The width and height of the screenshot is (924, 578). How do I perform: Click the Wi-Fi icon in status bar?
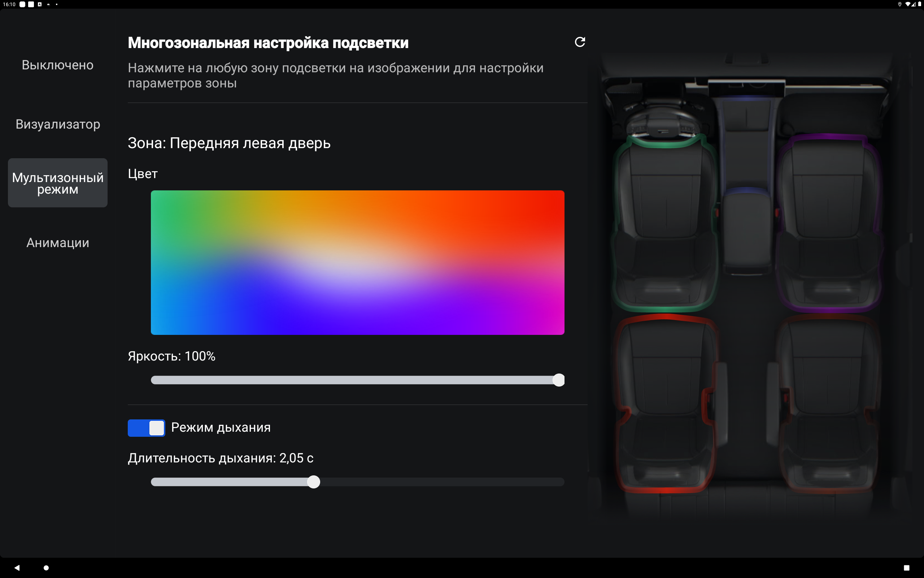tap(908, 4)
